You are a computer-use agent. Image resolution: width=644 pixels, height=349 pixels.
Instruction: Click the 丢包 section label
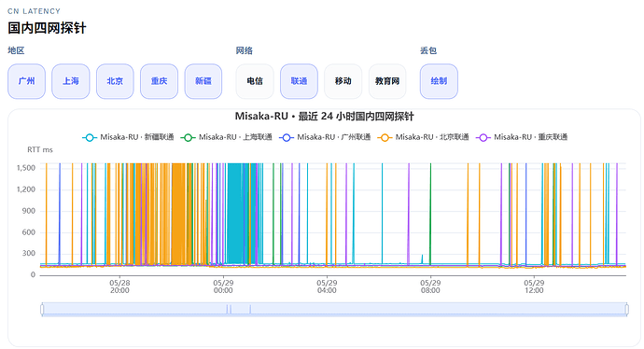(x=428, y=50)
